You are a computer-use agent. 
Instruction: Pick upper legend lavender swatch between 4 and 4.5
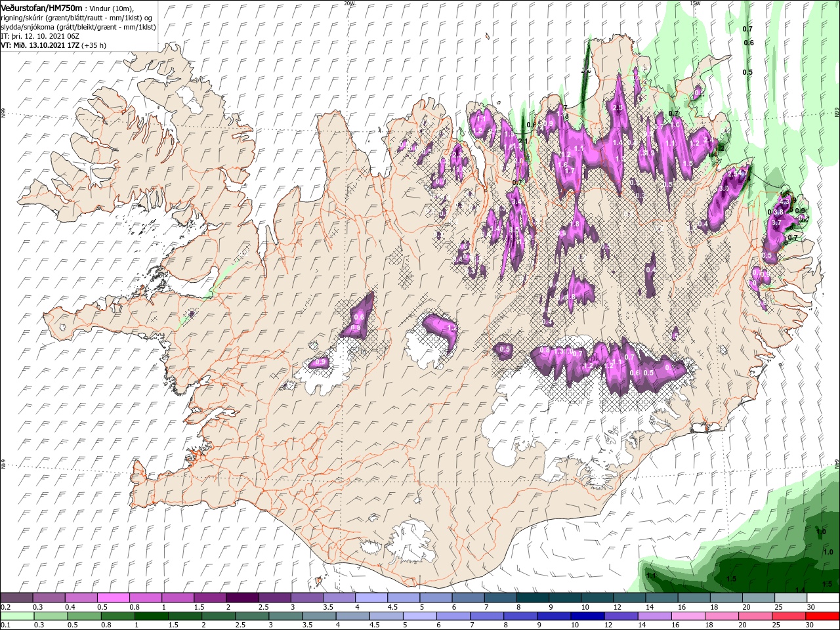tap(371, 598)
